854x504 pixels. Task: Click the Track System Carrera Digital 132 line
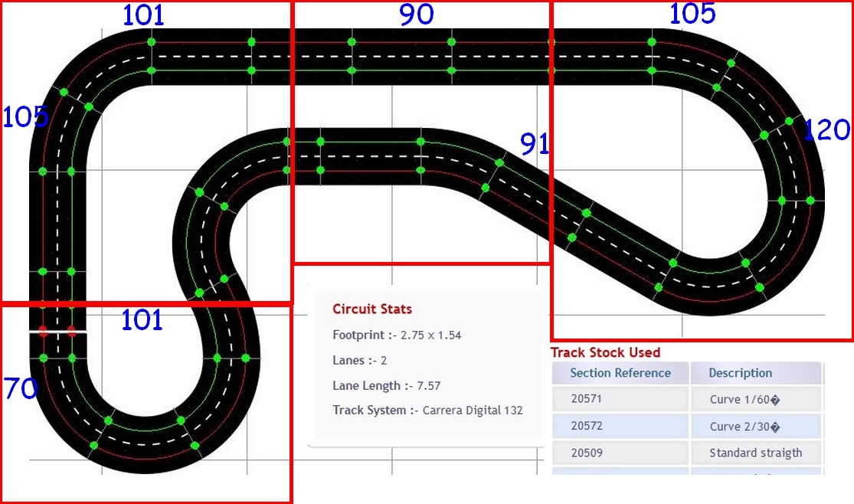[x=427, y=410]
